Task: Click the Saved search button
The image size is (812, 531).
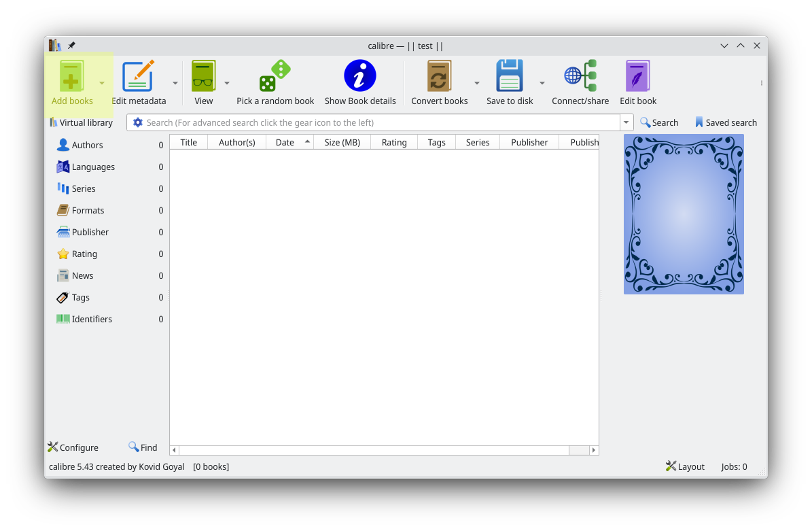Action: pos(725,122)
